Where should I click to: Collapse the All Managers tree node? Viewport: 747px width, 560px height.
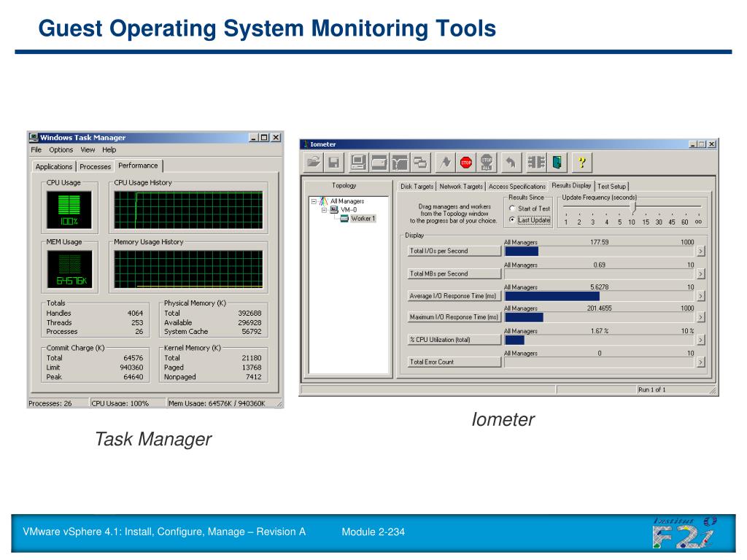(314, 201)
